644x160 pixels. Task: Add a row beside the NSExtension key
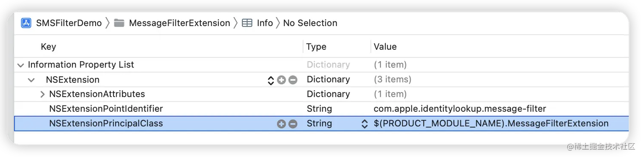point(281,80)
